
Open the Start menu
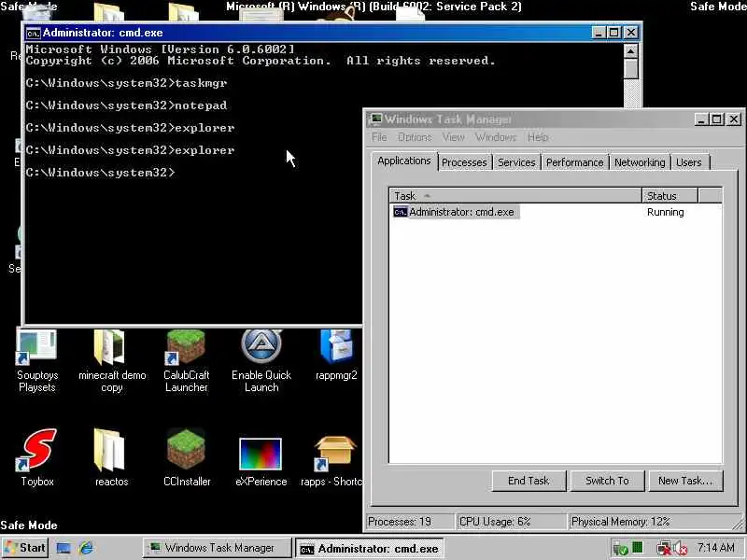pos(25,548)
